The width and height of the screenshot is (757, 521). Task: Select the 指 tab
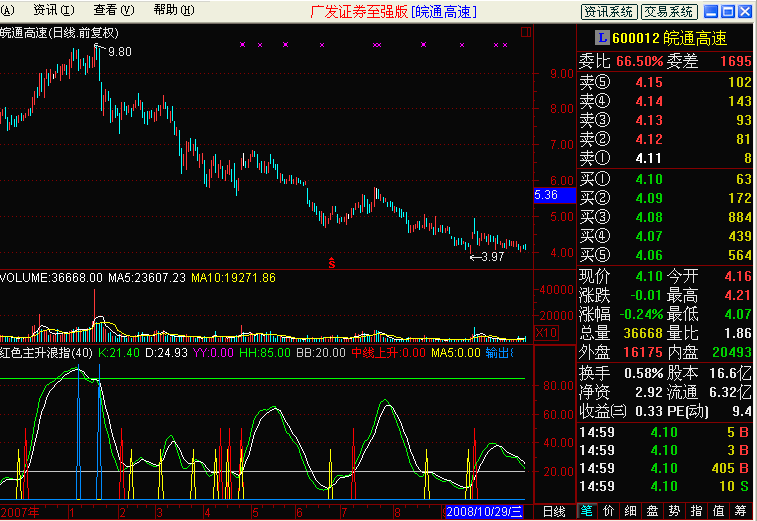(x=696, y=511)
